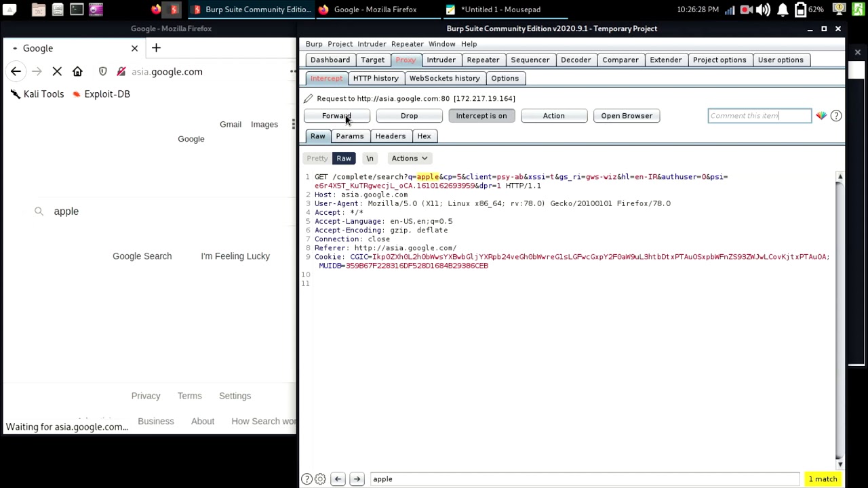Open help via the question mark icon
This screenshot has width=868, height=488.
836,115
